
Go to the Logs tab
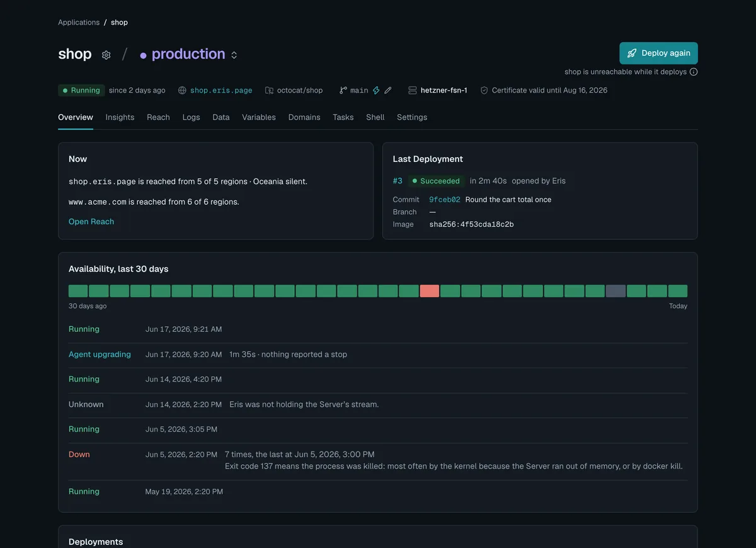click(191, 117)
